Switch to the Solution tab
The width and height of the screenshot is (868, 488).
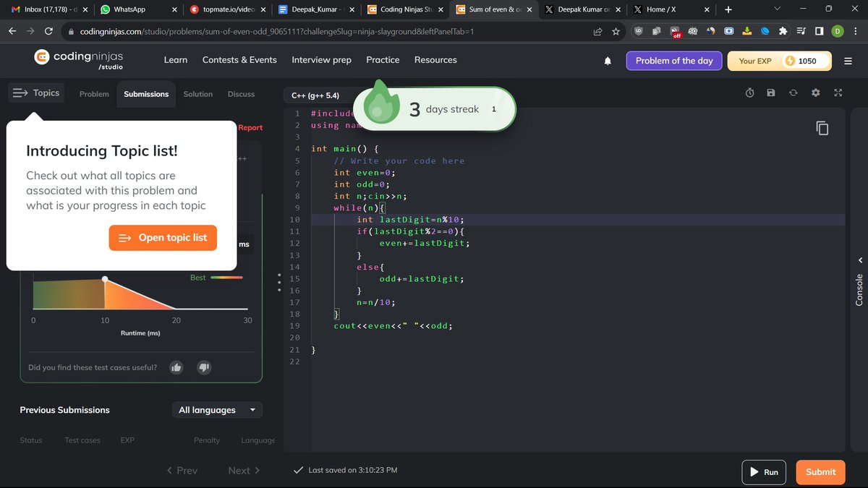pyautogui.click(x=198, y=94)
